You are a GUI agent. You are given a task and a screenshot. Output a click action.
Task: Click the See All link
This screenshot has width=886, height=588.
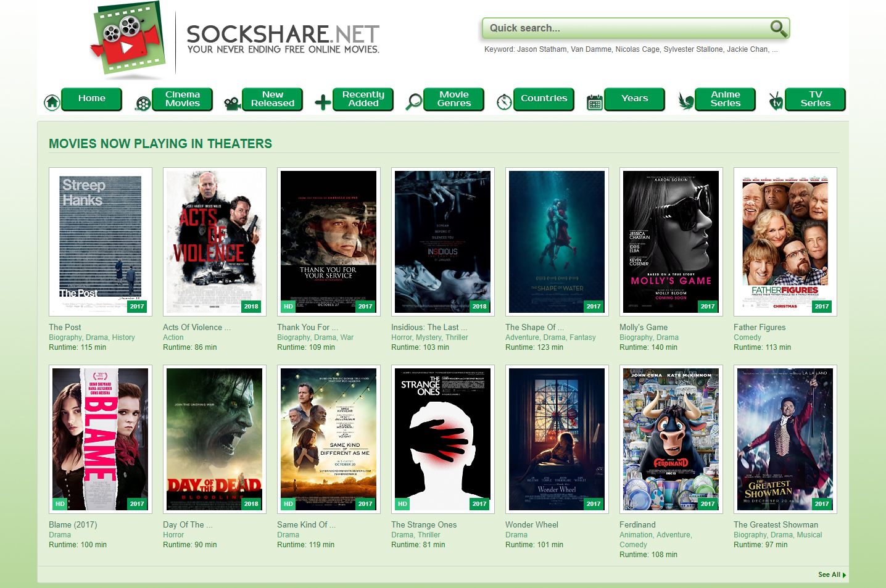tap(829, 574)
